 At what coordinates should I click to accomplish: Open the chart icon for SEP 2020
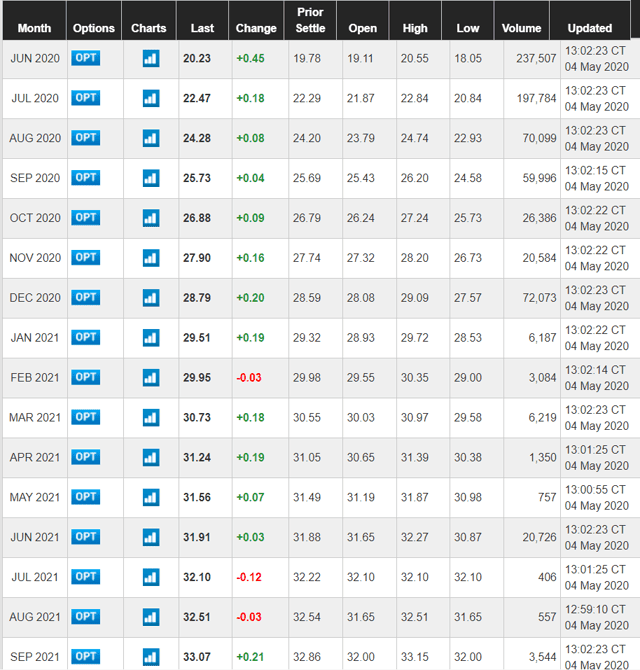151,178
